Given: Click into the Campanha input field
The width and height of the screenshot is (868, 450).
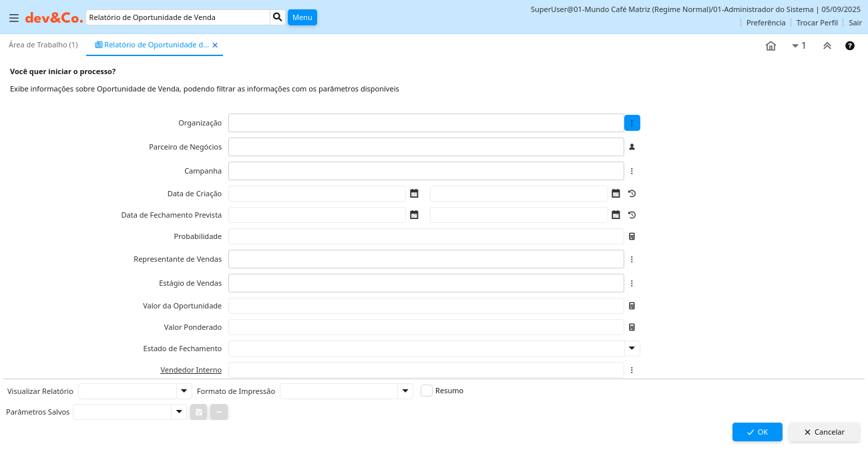Looking at the screenshot, I should [426, 171].
